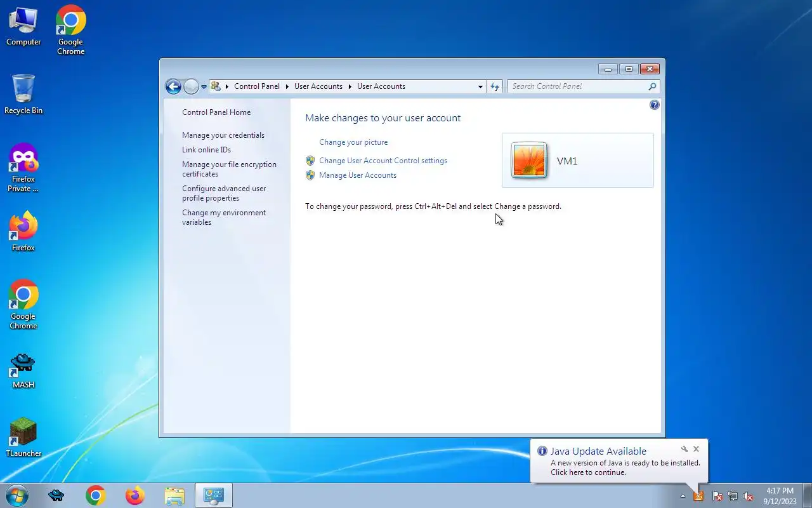Select Change my environment variables
The width and height of the screenshot is (812, 508).
tap(224, 217)
